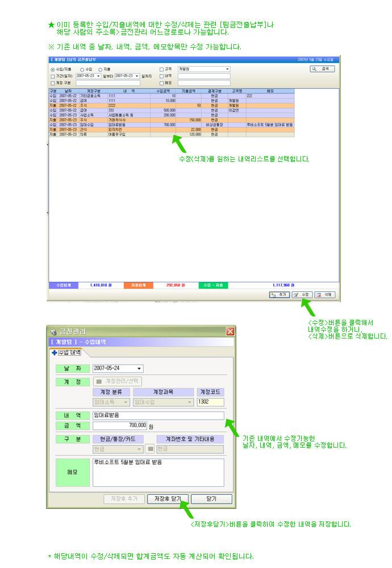This screenshot has height=568, width=392.
Task: Enable the 계정 구분 checkbox
Action: click(53, 83)
